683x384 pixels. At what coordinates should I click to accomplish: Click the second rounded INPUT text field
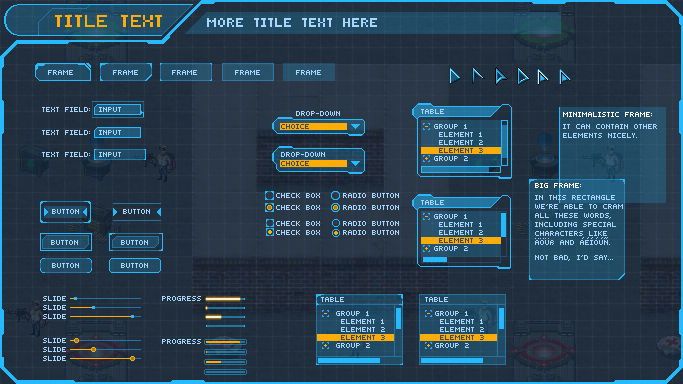coord(117,132)
